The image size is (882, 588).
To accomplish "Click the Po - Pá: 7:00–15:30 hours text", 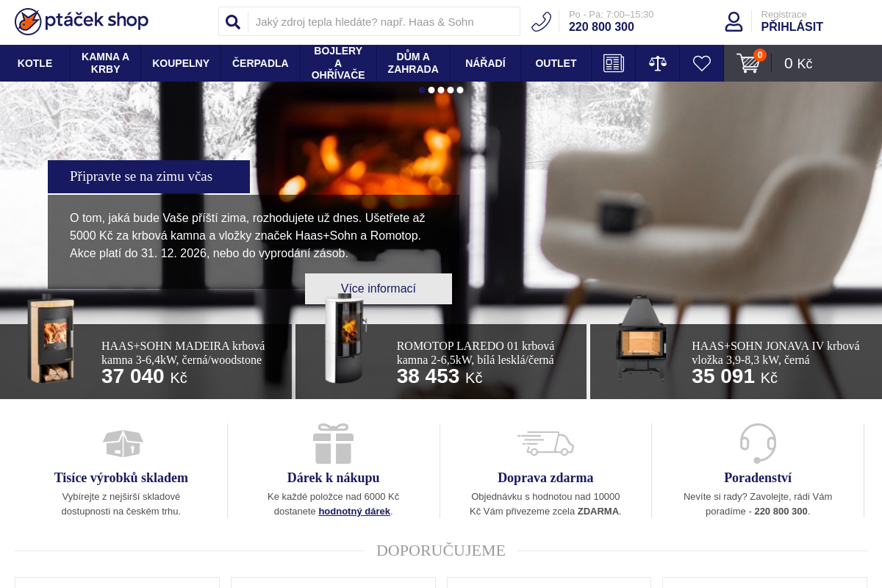I will pyautogui.click(x=611, y=14).
